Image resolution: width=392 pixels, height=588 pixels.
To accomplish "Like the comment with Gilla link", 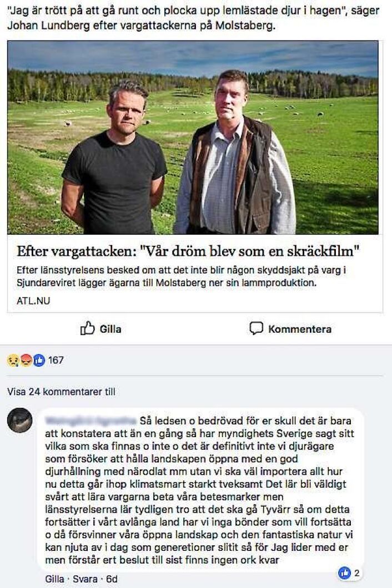I will pos(54,579).
